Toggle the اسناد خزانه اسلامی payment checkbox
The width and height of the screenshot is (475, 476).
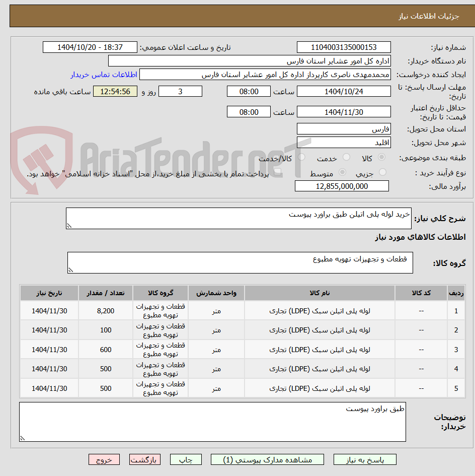click(x=277, y=173)
